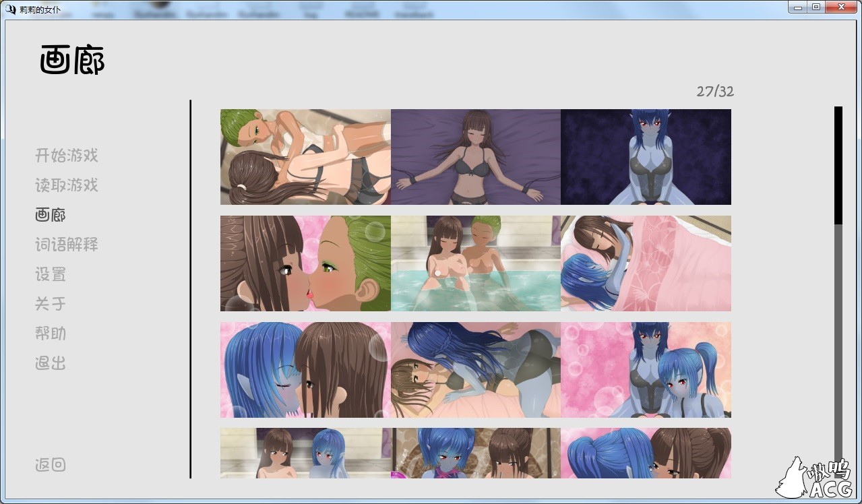Click 退出 to quit the game
862x504 pixels.
[51, 363]
